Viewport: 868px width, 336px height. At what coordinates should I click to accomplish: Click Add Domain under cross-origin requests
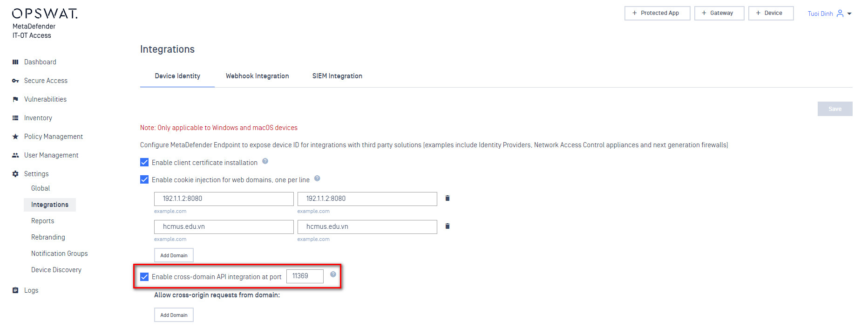click(x=174, y=315)
